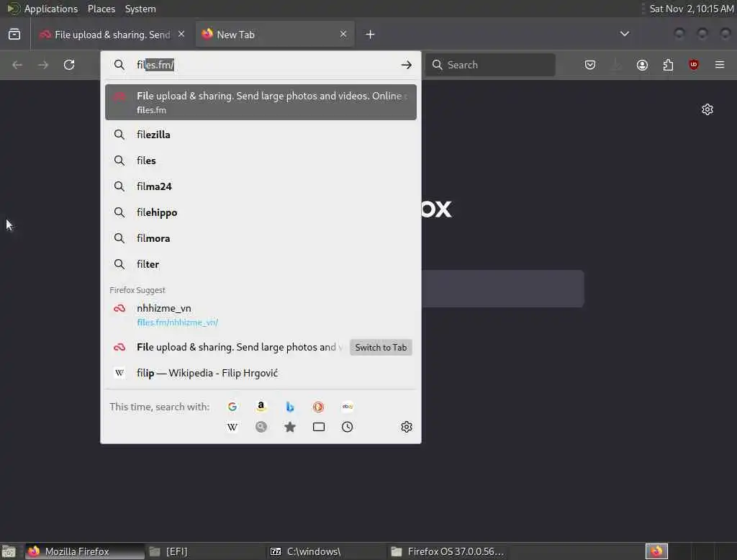
Task: Reload the current page
Action: point(69,65)
